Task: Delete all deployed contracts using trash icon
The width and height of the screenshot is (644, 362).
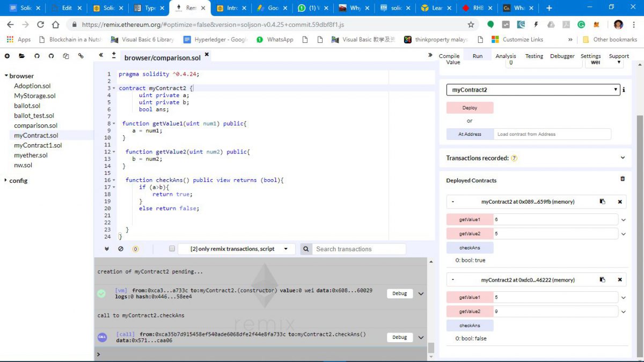Action: [623, 179]
